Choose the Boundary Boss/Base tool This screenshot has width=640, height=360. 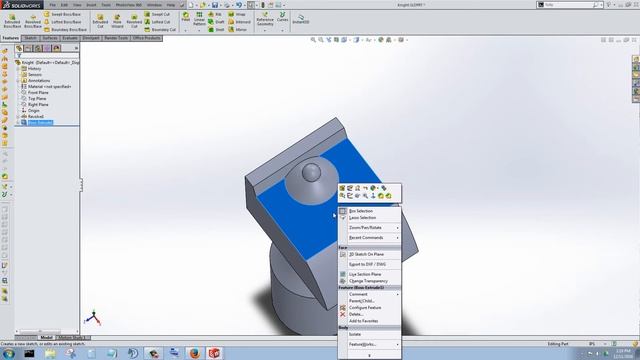[65, 29]
